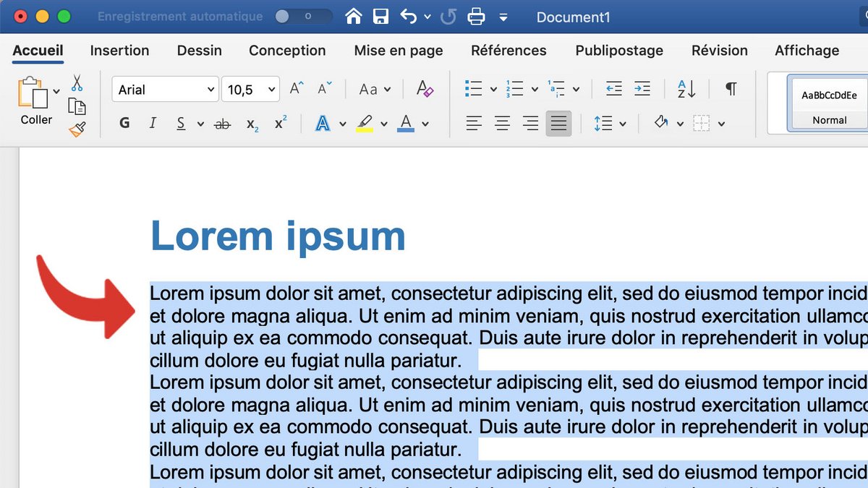Increase paragraph indent
This screenshot has width=868, height=488.
coord(642,89)
